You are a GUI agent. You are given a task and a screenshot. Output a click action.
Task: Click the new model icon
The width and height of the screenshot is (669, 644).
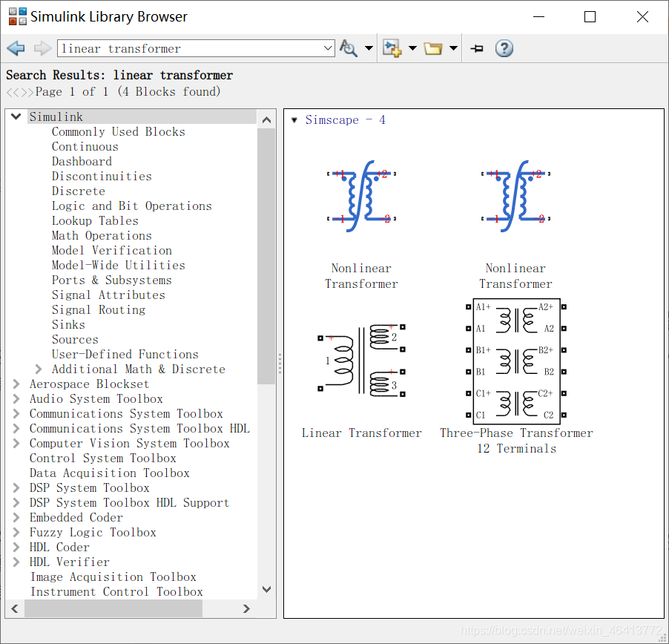[392, 48]
